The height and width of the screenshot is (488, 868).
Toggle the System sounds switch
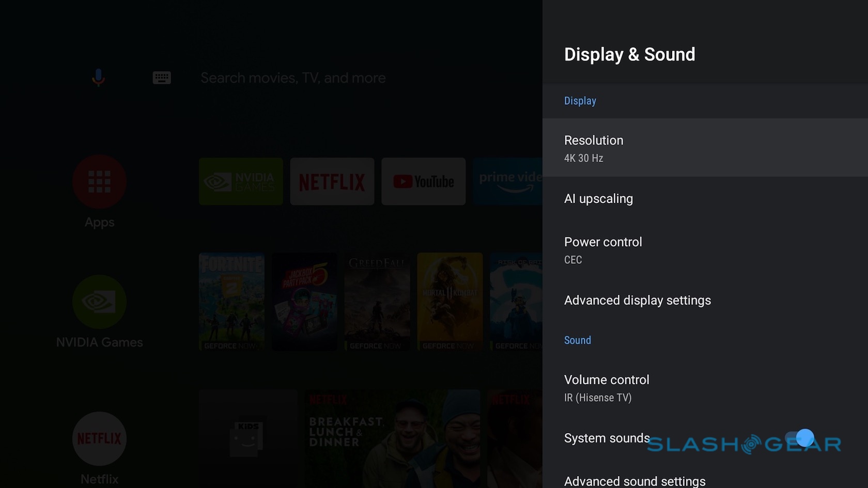click(x=800, y=438)
